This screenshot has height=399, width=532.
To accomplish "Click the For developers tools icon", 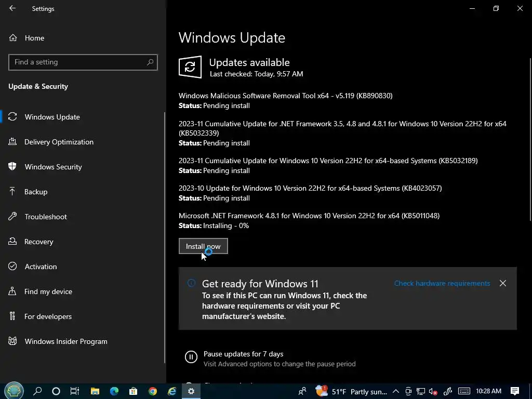I will point(12,316).
